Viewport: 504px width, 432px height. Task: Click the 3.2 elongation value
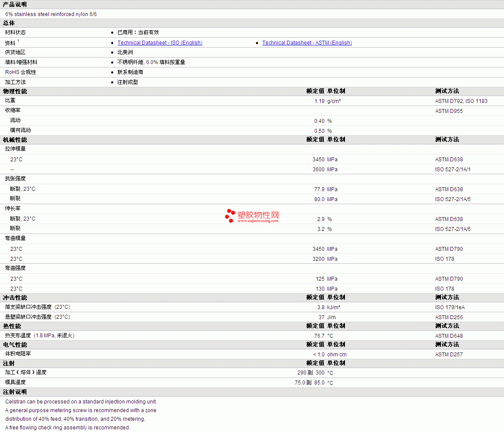pyautogui.click(x=321, y=229)
